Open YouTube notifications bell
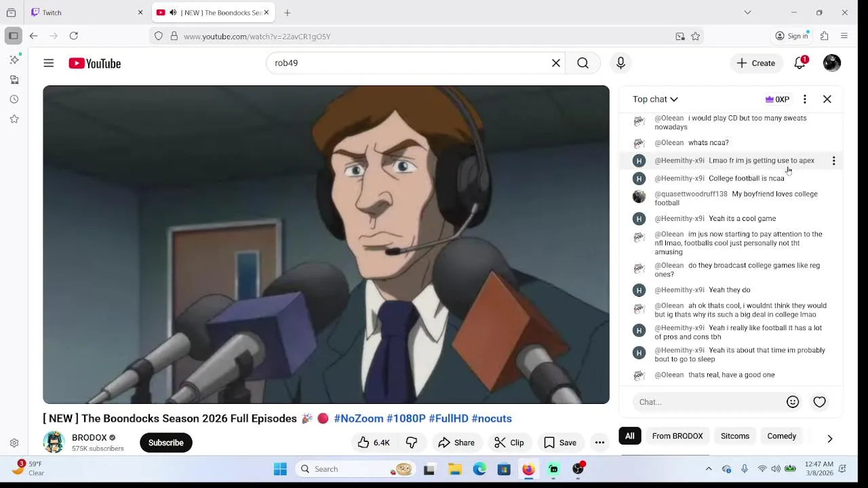868x488 pixels. click(x=800, y=63)
